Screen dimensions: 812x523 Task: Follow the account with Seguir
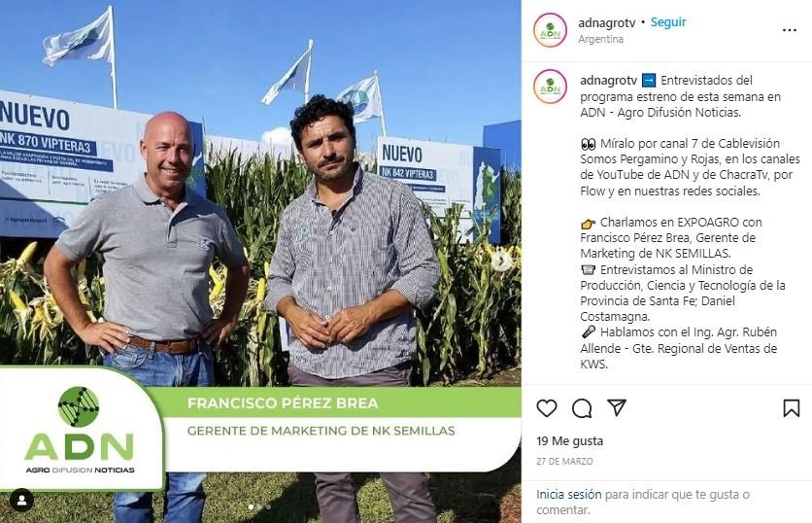668,22
